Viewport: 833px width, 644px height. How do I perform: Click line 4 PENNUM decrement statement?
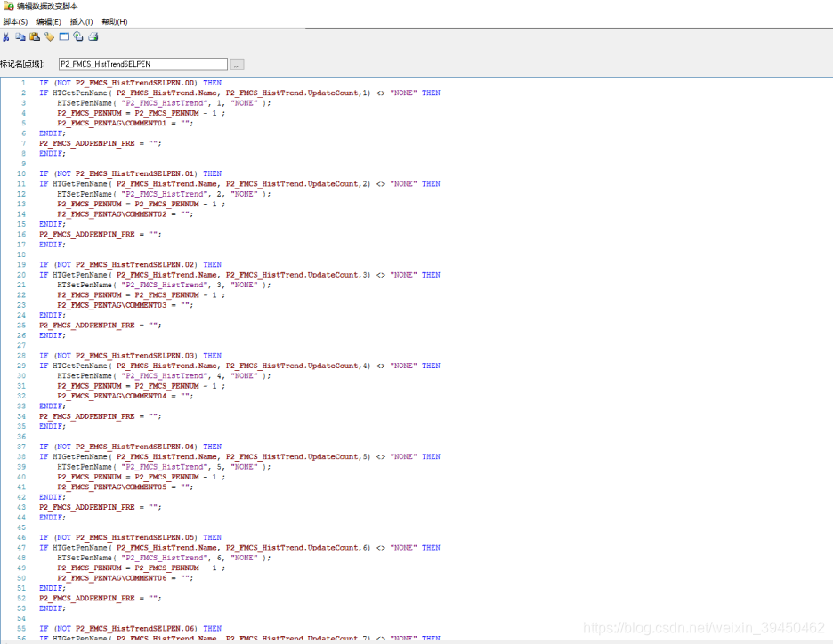click(x=142, y=113)
